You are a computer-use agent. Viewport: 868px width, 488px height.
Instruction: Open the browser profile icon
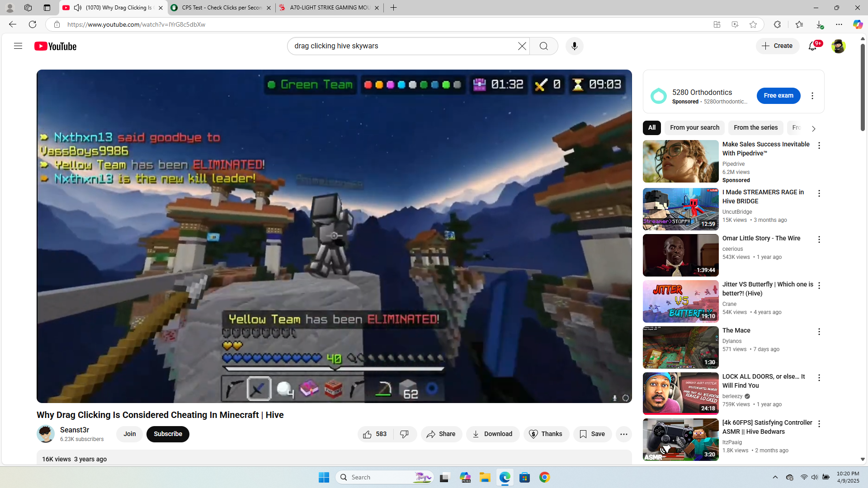[x=9, y=8]
